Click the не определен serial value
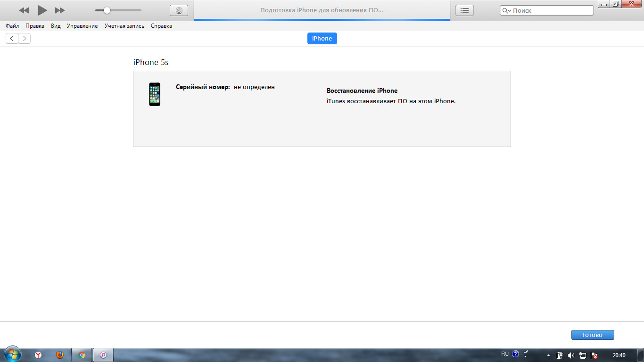This screenshot has height=362, width=644. point(254,87)
